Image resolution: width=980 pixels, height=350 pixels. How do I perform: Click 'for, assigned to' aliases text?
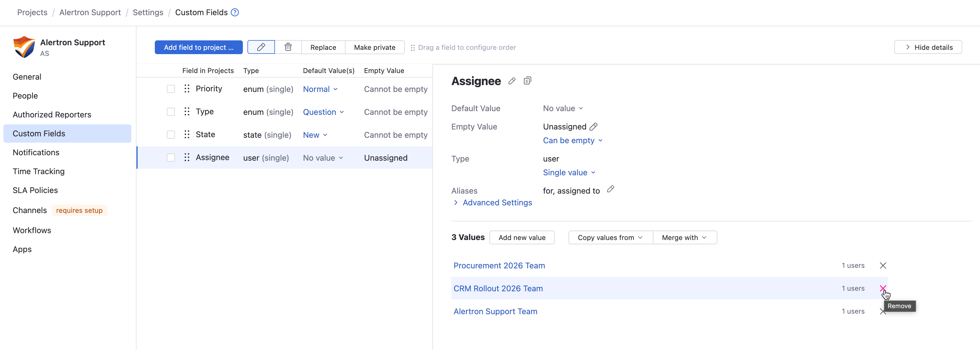click(x=571, y=191)
